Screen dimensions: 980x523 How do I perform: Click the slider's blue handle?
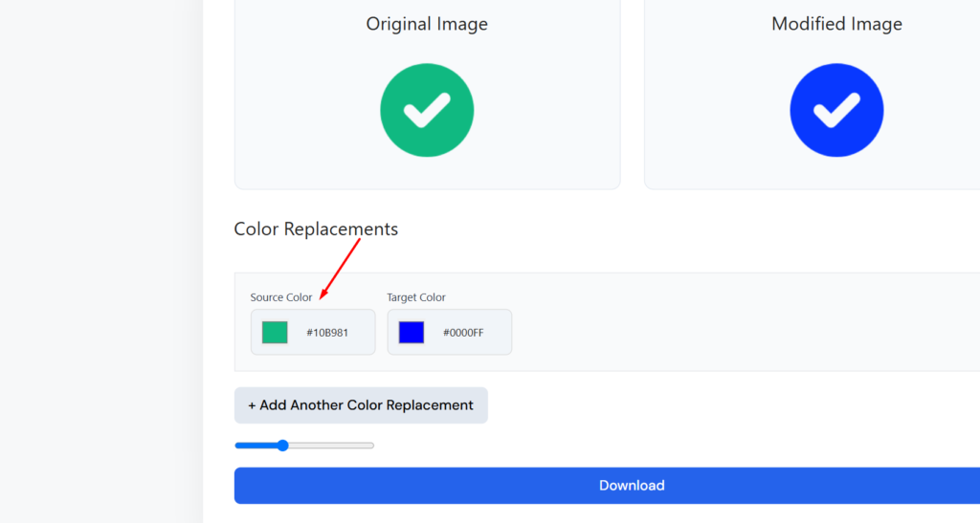[x=282, y=446]
